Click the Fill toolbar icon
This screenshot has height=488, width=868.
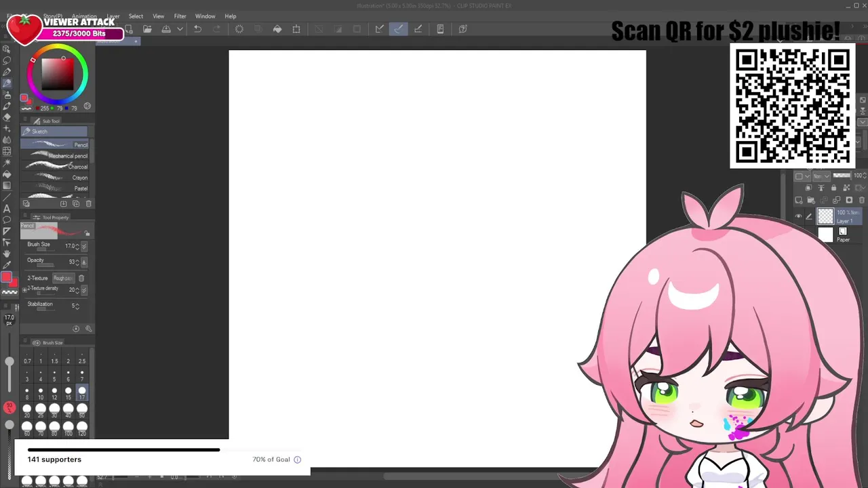pos(277,29)
